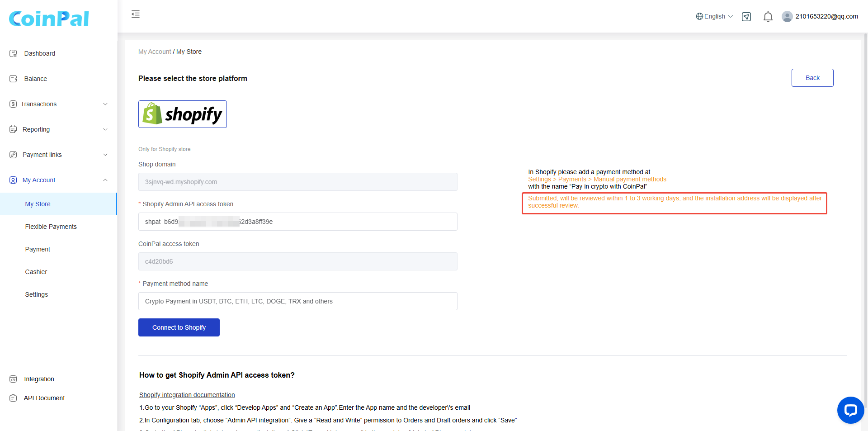The width and height of the screenshot is (868, 431).
Task: Click the user avatar icon
Action: coord(787,17)
